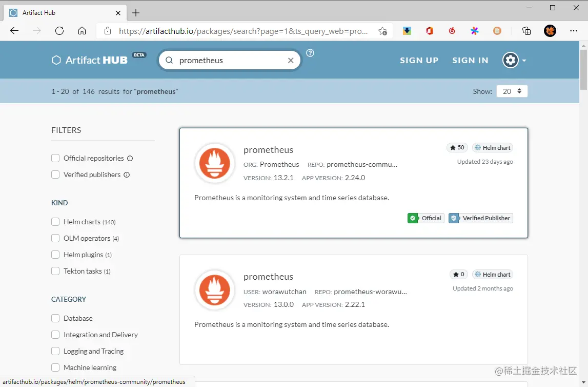Check the Tekton tasks filter
This screenshot has width=588, height=387.
pyautogui.click(x=55, y=271)
